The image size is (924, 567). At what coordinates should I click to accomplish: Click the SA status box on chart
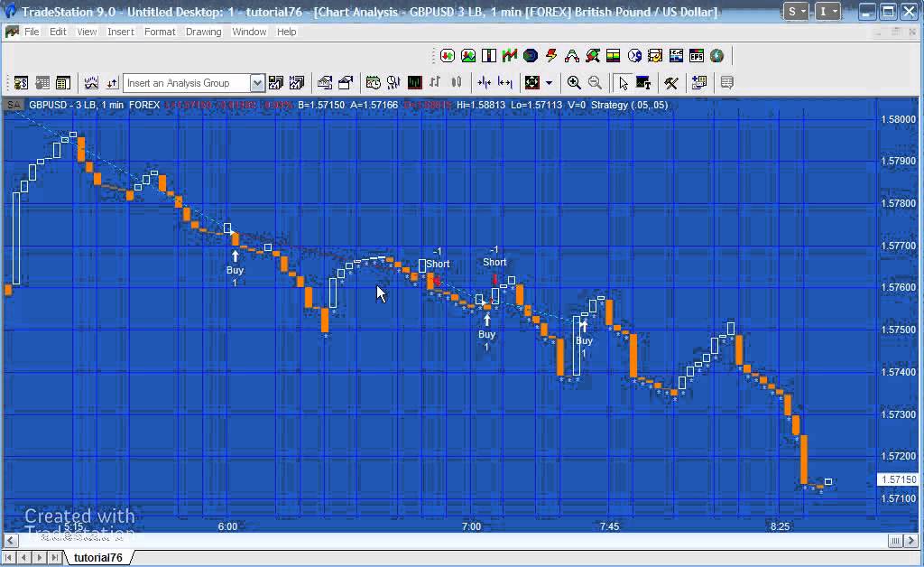13,105
